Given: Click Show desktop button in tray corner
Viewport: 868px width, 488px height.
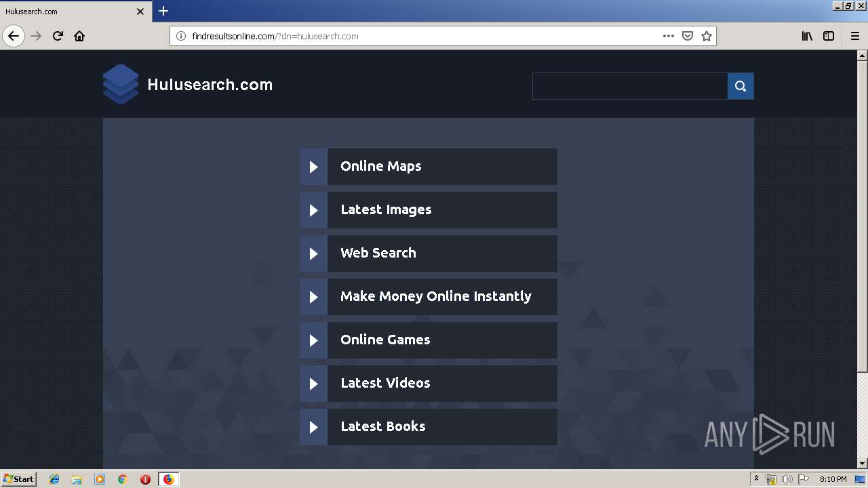Looking at the screenshot, I should coord(861,479).
